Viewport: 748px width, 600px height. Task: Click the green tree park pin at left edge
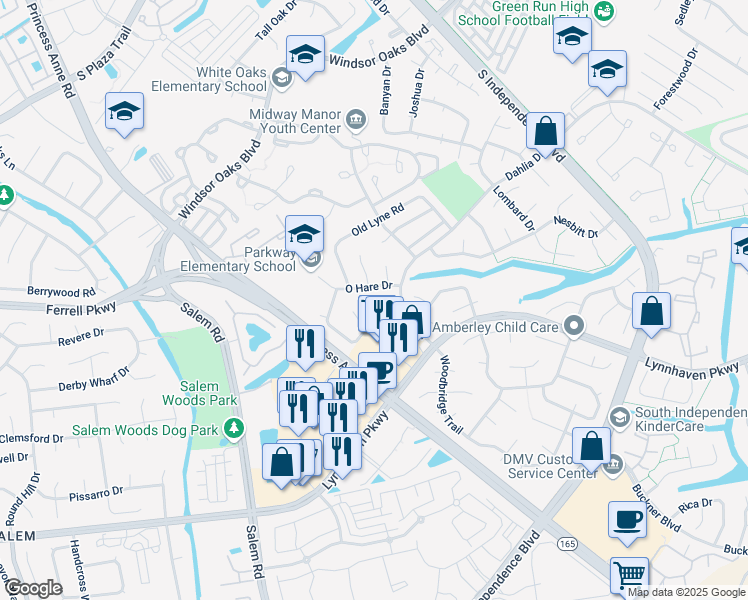[6, 196]
